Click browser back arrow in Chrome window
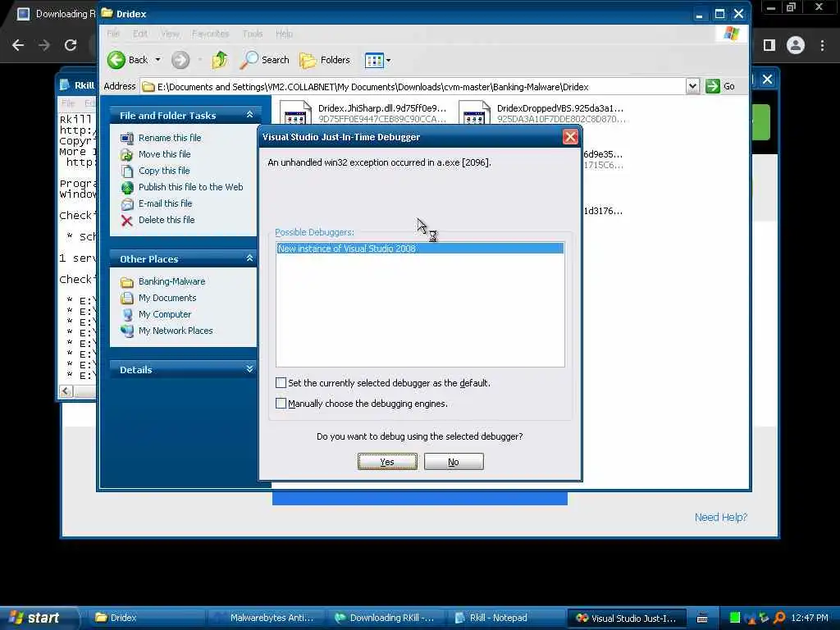 coord(18,45)
